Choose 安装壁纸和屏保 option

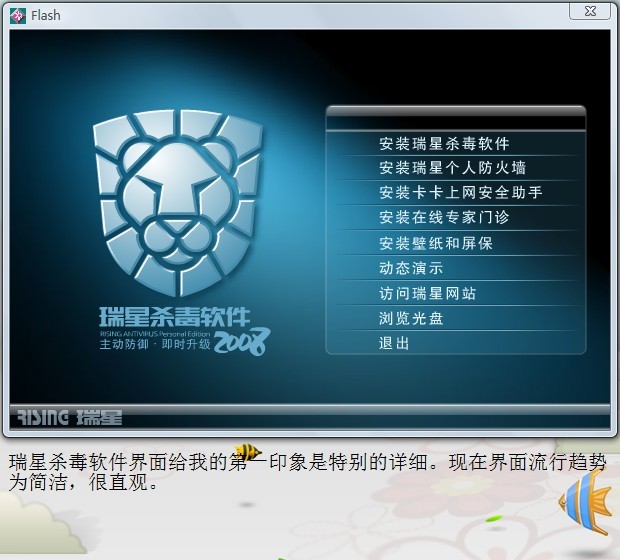pos(436,243)
